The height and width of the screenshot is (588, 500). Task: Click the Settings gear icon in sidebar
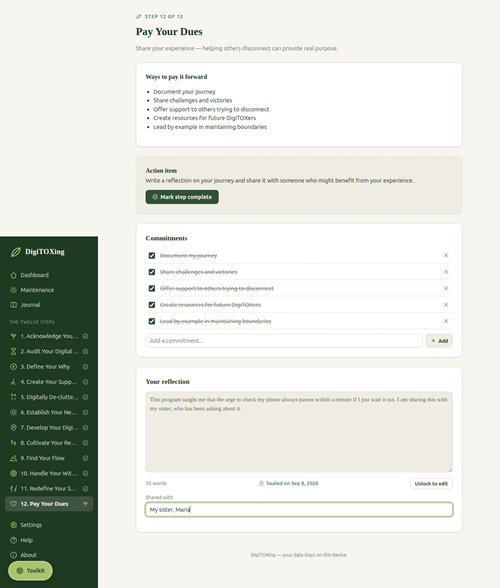pyautogui.click(x=14, y=525)
